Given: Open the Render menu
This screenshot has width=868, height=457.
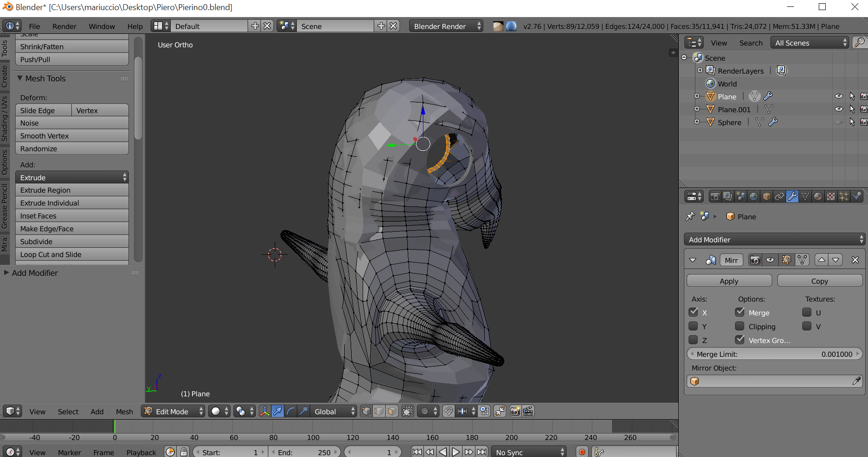Looking at the screenshot, I should tap(64, 26).
